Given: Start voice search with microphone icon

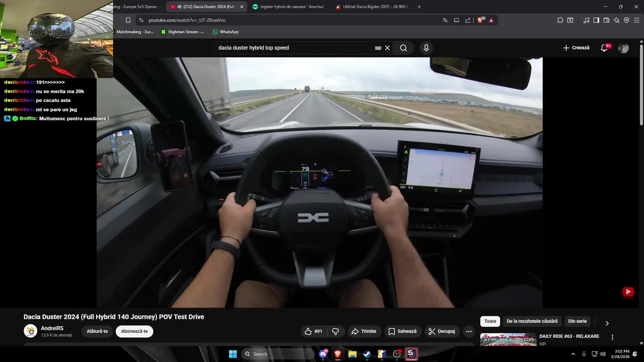Looking at the screenshot, I should pos(426,48).
